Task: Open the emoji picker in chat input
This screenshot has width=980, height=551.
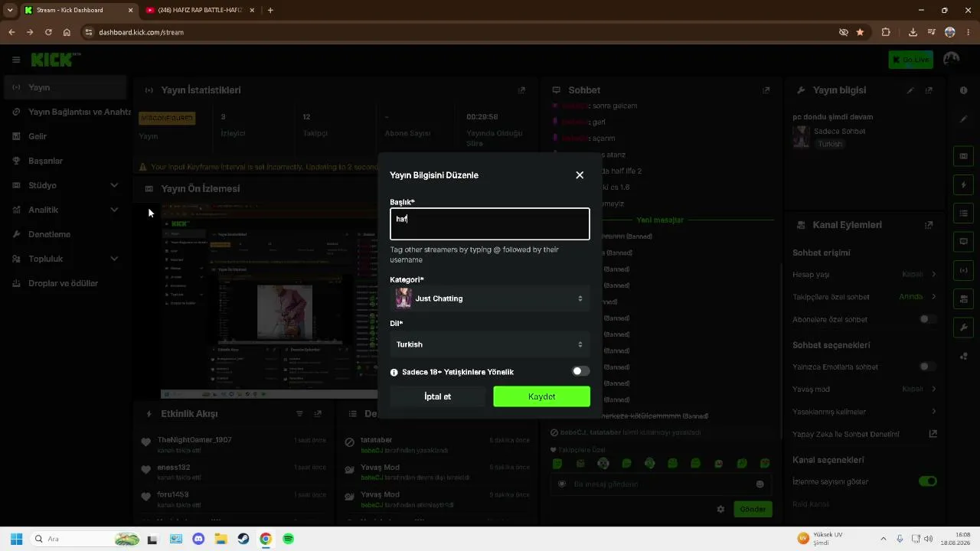Action: (x=760, y=484)
